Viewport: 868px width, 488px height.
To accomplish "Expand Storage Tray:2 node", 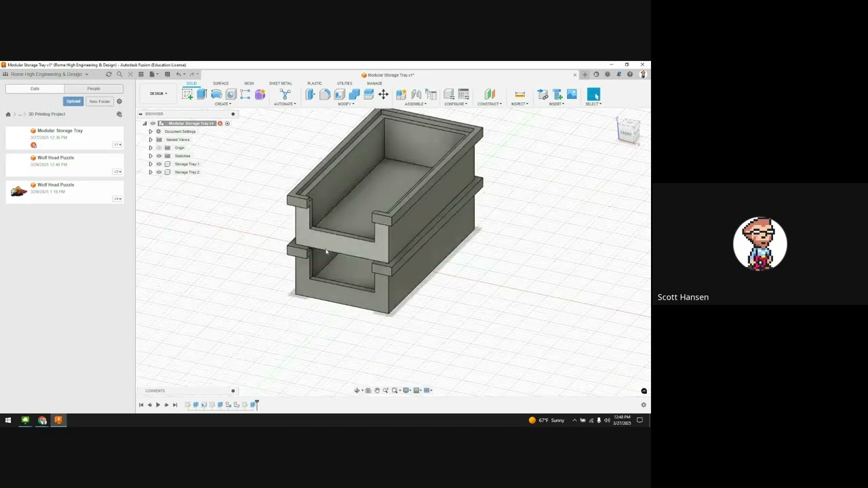I will 151,172.
